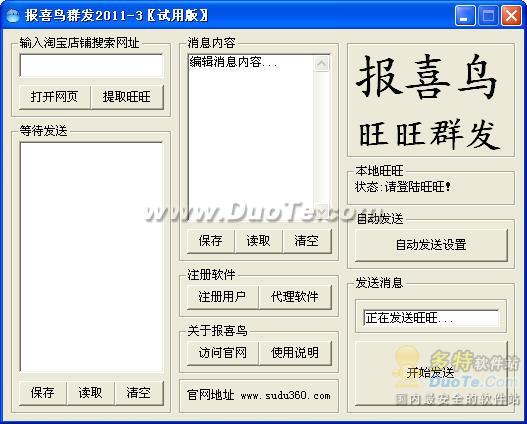
Task: Visit the official site via 访问官网
Action: click(x=222, y=353)
